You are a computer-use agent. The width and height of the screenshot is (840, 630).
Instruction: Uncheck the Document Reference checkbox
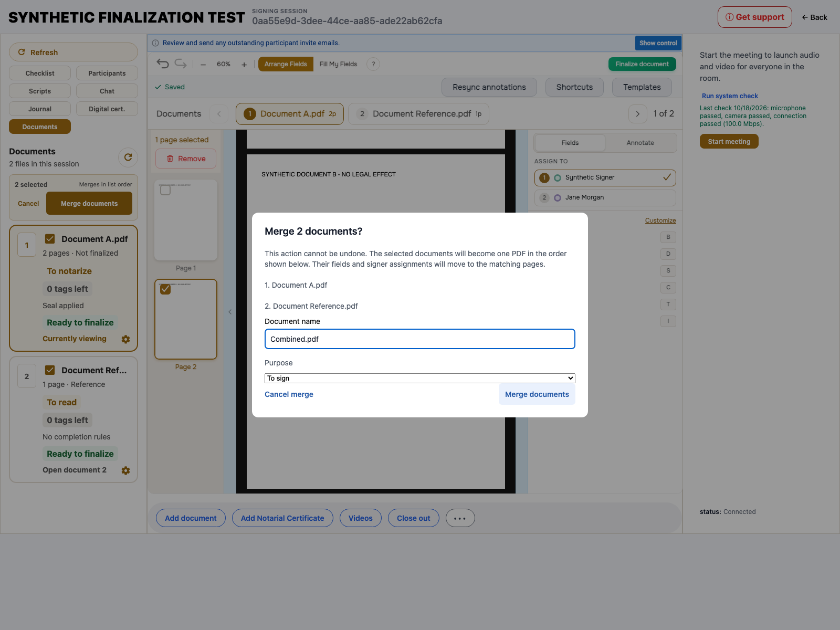(50, 370)
